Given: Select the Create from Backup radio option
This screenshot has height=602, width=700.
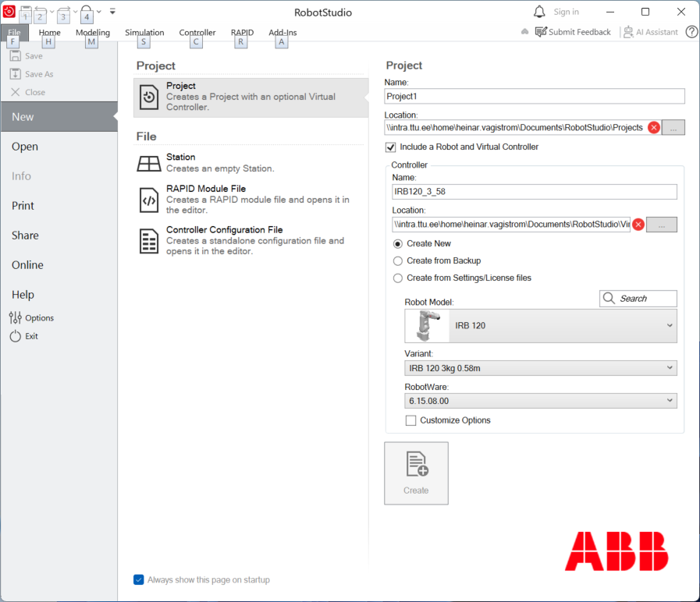Looking at the screenshot, I should point(398,260).
